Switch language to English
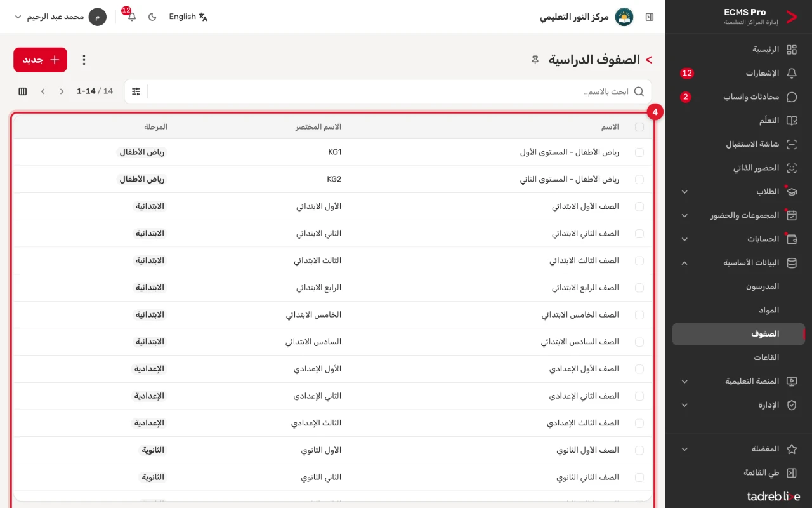Viewport: 812px width, 508px height. coord(188,17)
